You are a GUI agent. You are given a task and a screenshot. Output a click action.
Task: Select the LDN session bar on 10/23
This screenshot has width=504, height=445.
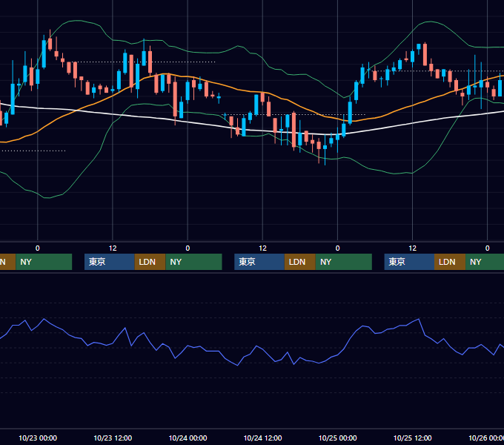[150, 262]
